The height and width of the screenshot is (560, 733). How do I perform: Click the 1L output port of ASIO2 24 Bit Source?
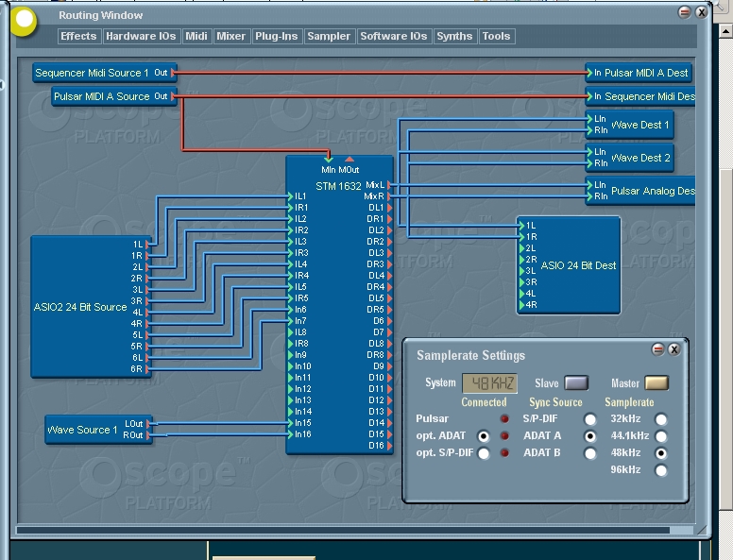147,245
